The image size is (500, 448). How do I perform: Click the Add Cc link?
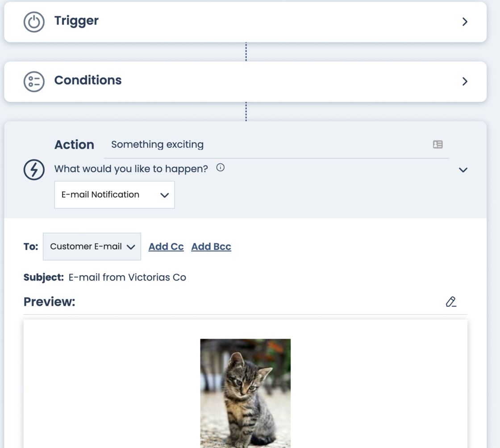(166, 247)
